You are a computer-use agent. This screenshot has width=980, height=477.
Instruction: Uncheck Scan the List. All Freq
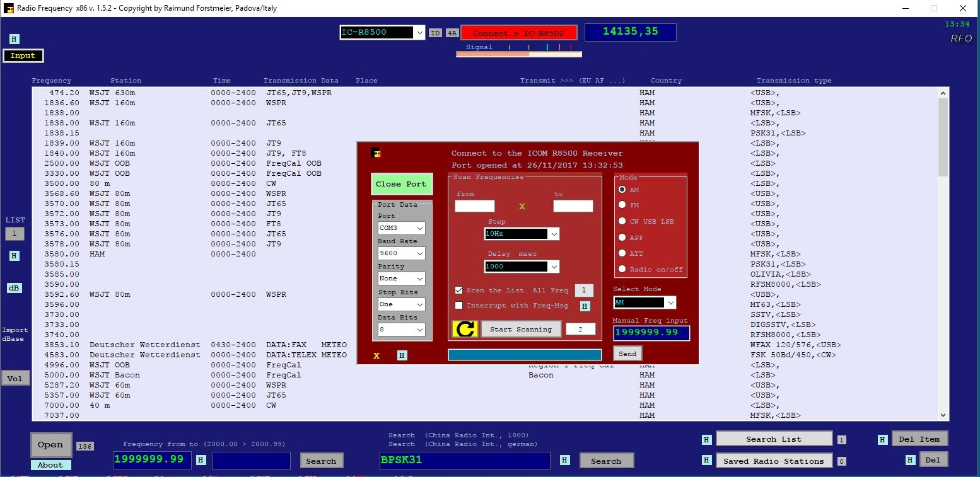click(x=458, y=290)
